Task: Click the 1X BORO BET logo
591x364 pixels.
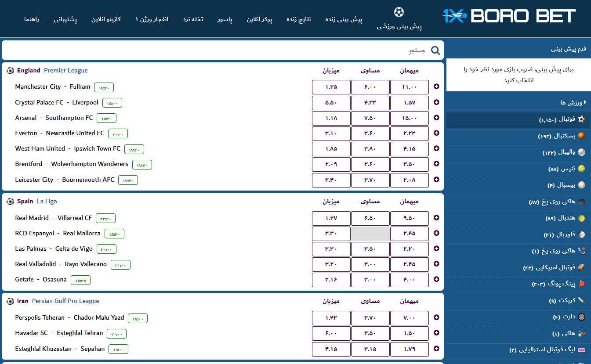Action: pyautogui.click(x=508, y=17)
